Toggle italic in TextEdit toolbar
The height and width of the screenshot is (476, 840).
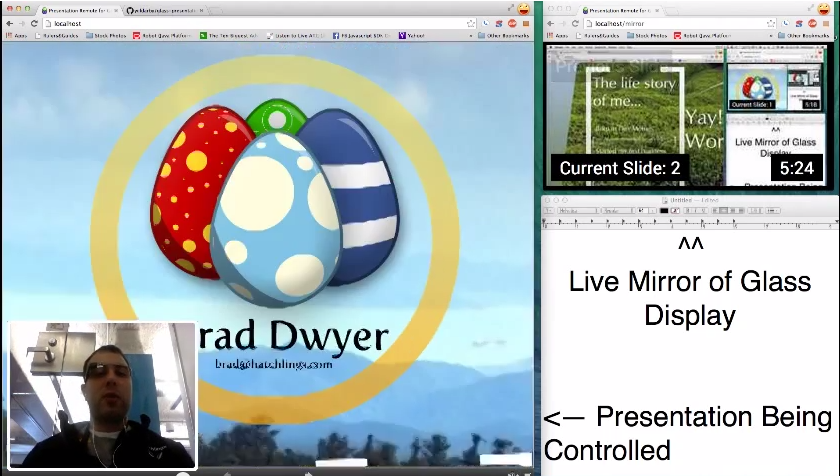695,211
